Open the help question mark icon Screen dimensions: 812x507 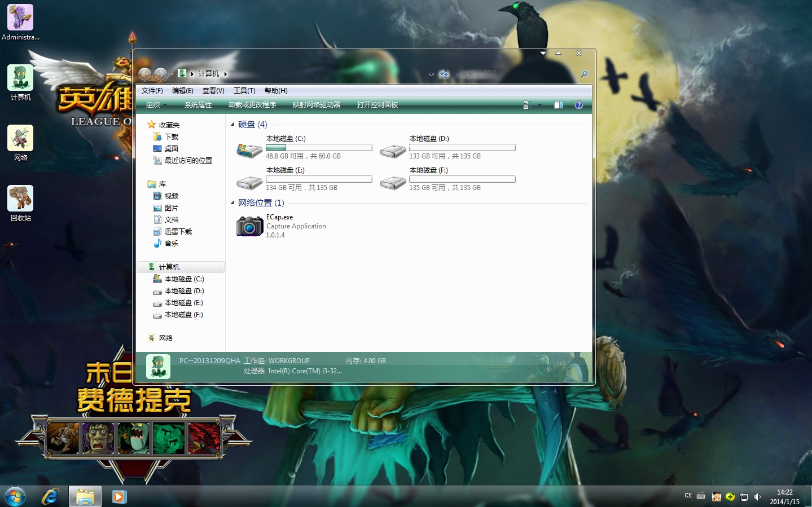pyautogui.click(x=578, y=105)
